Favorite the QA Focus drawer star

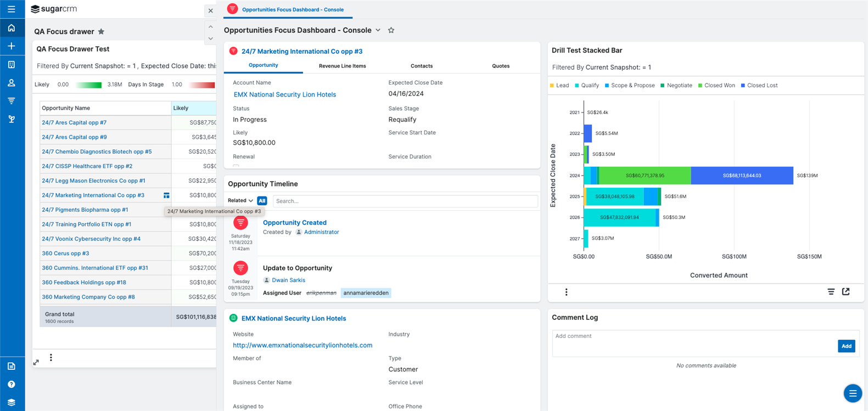101,32
